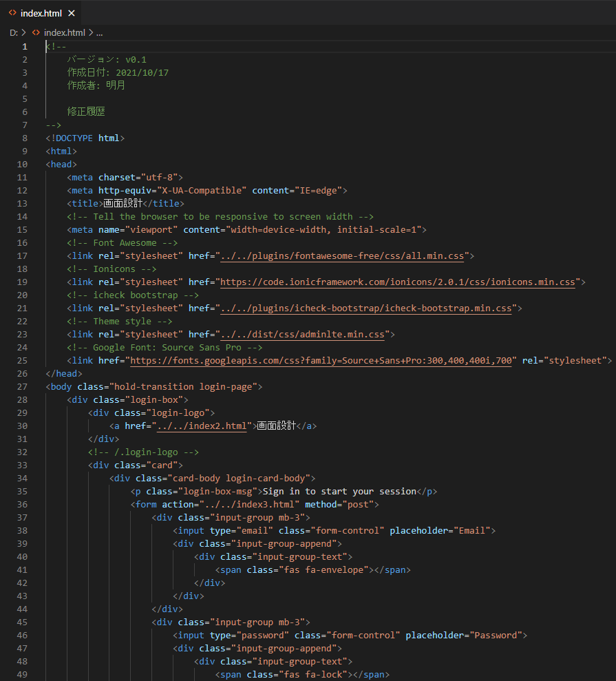Place cursor on DOCTYPE html line
The image size is (616, 681).
pos(85,138)
